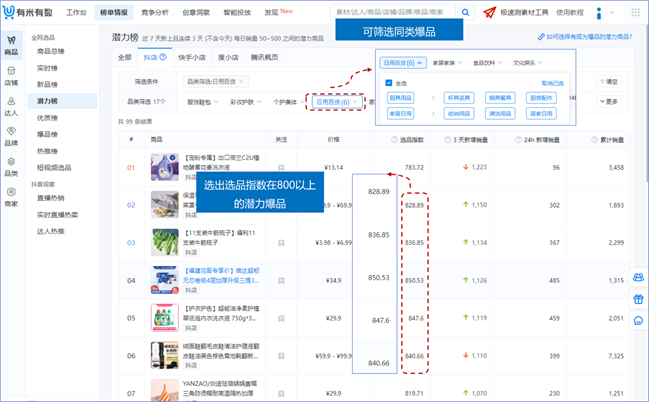Open the 店铺 sidebar section
Viewport: 649px width, 402px height.
point(12,76)
